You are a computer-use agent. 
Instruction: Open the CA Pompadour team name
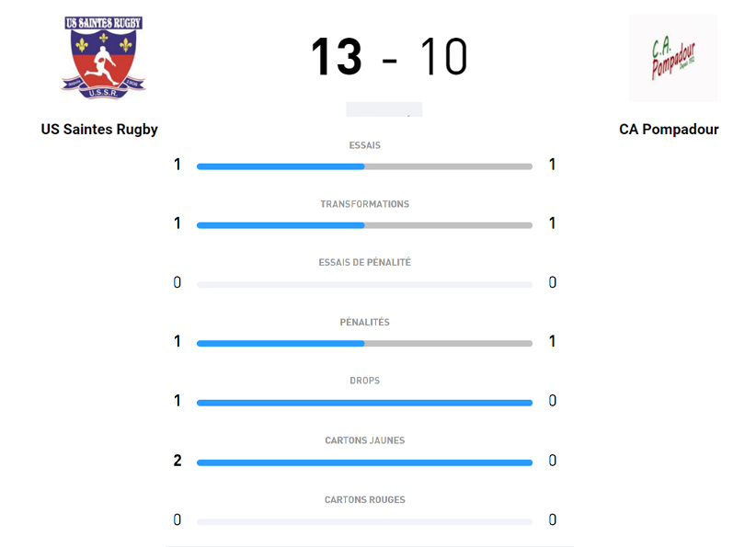(x=669, y=130)
